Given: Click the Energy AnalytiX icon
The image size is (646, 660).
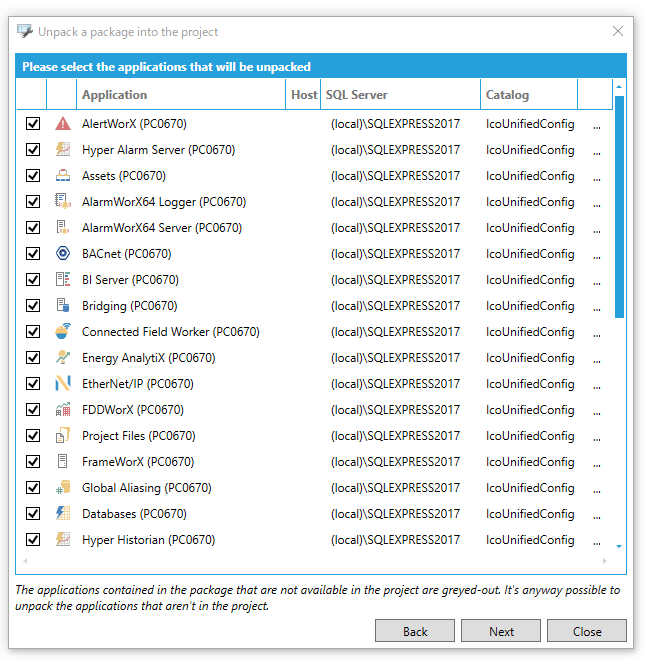Looking at the screenshot, I should click(62, 358).
